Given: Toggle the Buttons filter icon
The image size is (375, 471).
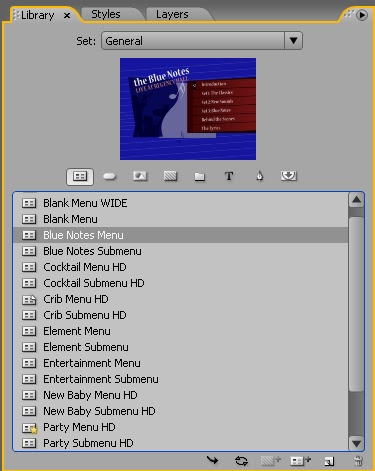Looking at the screenshot, I should [110, 176].
